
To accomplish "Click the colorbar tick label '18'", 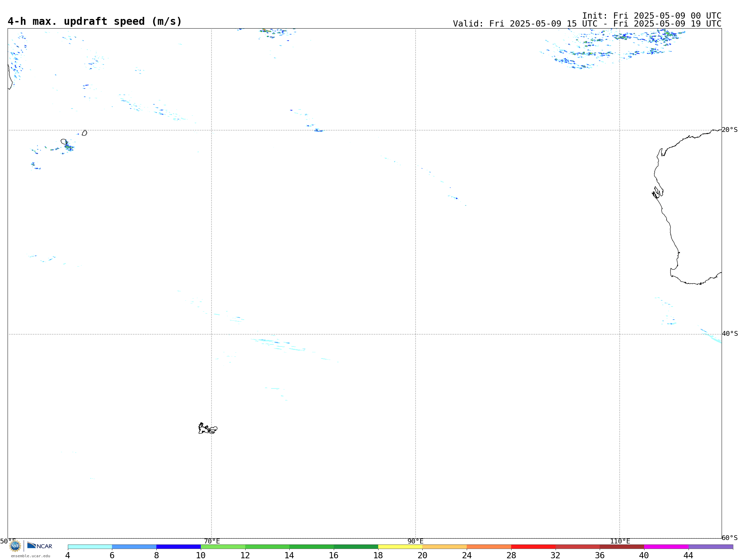I will (x=378, y=556).
